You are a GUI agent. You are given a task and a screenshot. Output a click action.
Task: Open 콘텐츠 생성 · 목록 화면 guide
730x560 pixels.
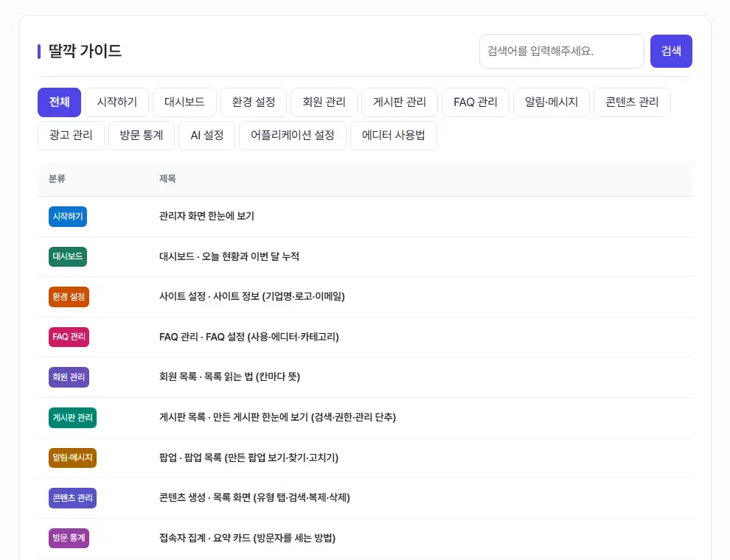coord(254,497)
